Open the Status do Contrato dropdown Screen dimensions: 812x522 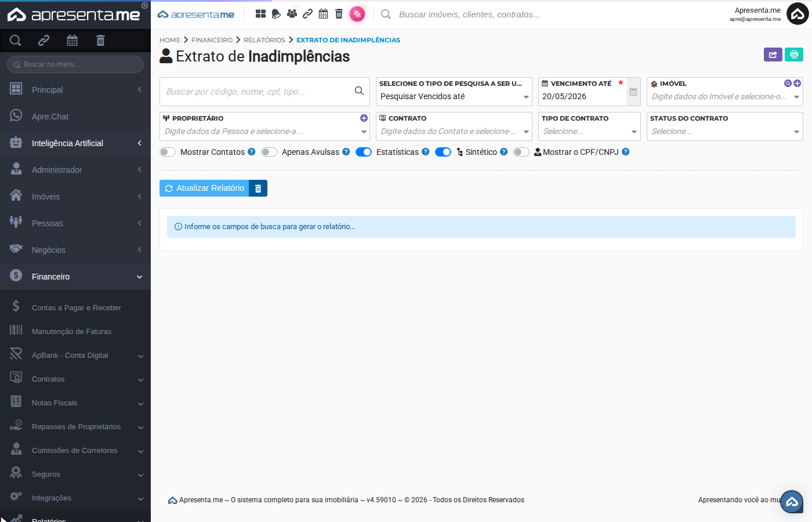point(724,131)
